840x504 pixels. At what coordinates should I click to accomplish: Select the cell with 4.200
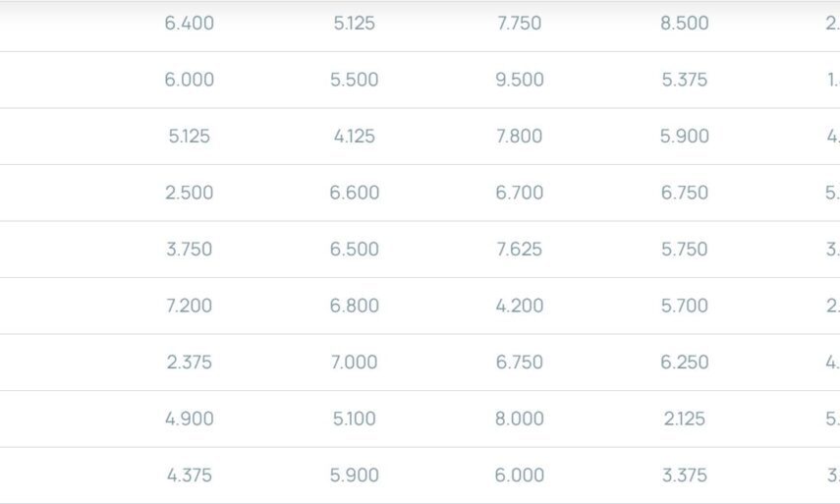click(x=519, y=306)
